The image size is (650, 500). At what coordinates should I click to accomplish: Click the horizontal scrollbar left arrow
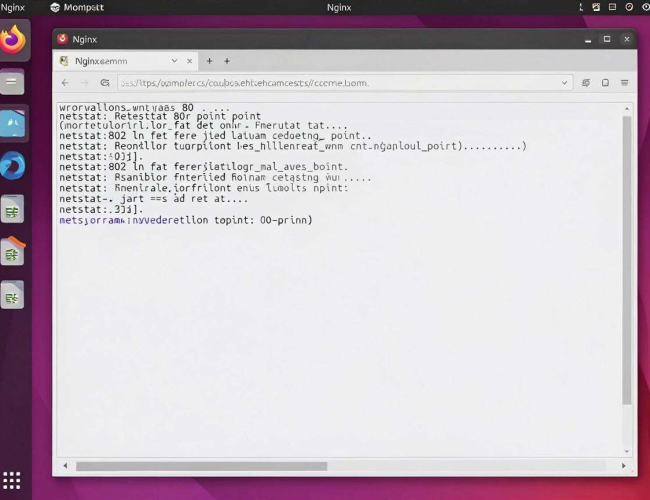65,466
